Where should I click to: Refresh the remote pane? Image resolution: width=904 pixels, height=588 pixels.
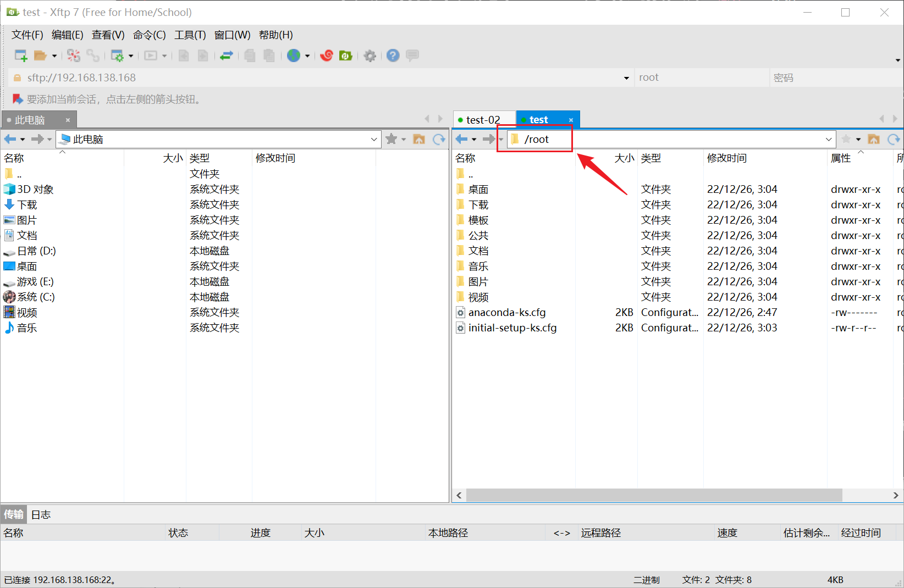pos(894,139)
